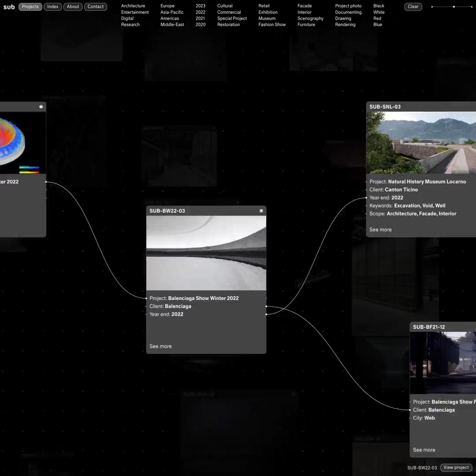Select the Rendering filter
Image resolution: width=476 pixels, height=476 pixels.
point(346,25)
